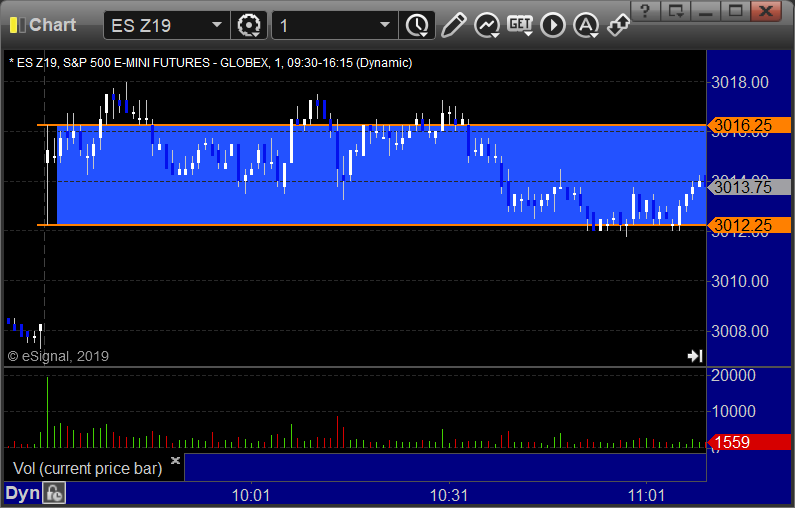Click the scroll-to-latest bar arrow icon

tap(695, 356)
